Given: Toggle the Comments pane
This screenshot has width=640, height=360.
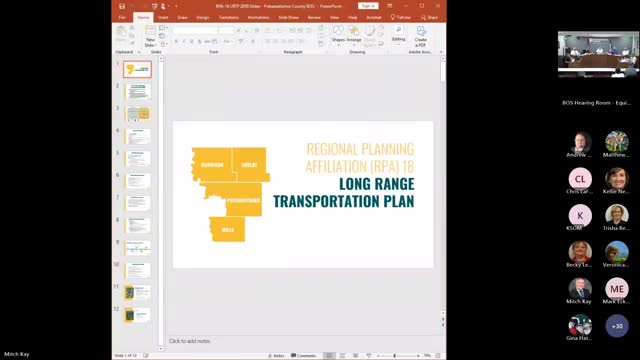Looking at the screenshot, I should pos(304,356).
